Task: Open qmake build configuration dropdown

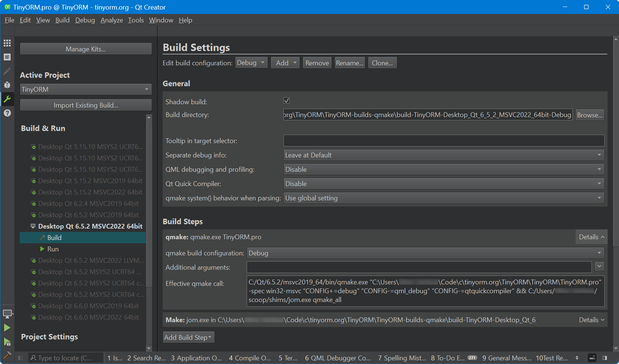Action: [426, 253]
